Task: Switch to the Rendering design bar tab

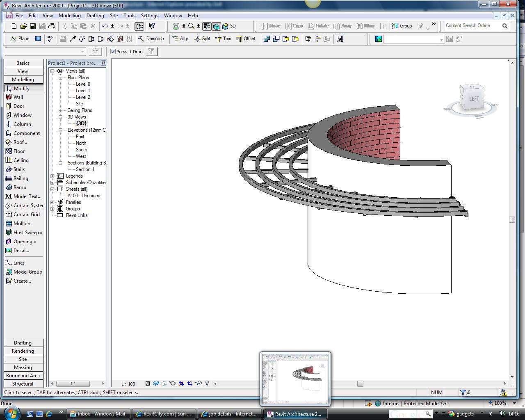Action: coord(23,351)
